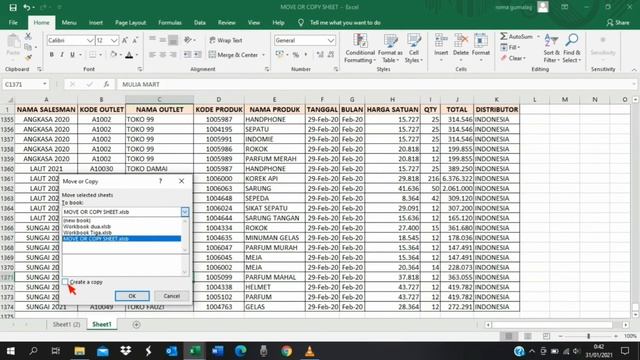
Task: Click the Windows Start button
Action: pos(11,351)
